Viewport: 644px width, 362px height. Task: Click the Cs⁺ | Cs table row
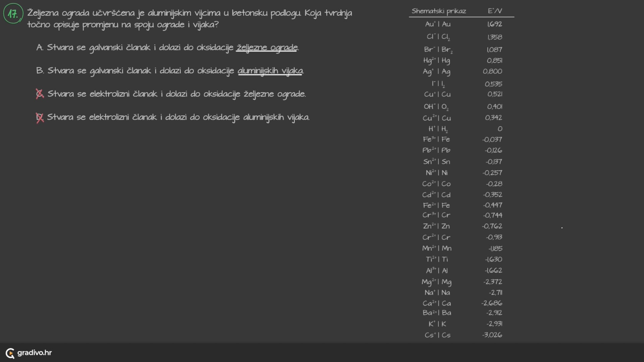click(437, 335)
